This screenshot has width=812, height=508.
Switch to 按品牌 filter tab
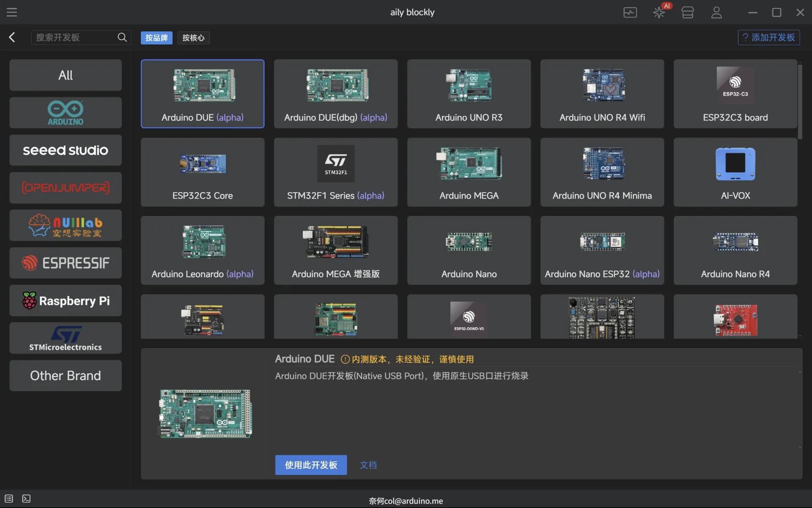tap(156, 38)
